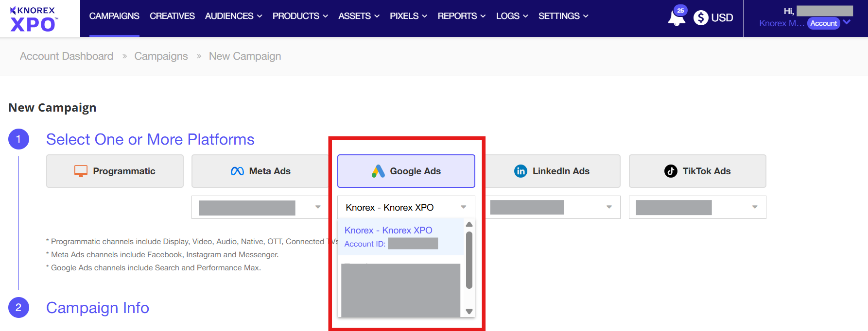Expand the Pixels menu
The image size is (868, 331).
pyautogui.click(x=409, y=16)
